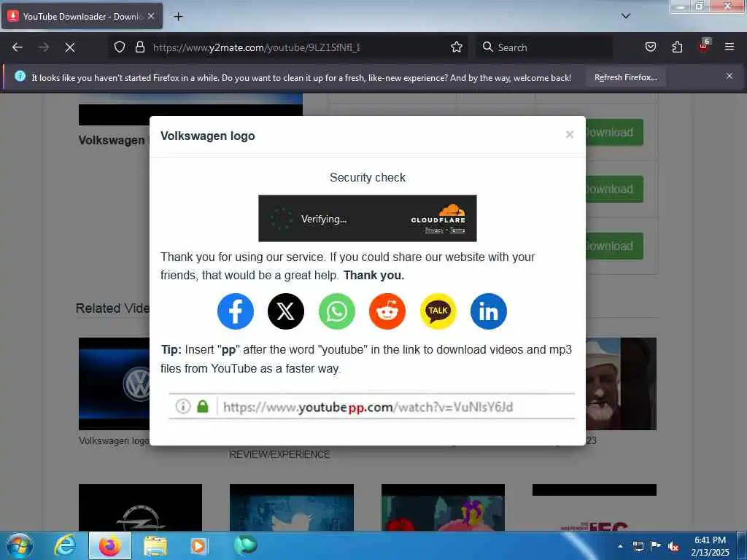747x560 pixels.
Task: Click the Refresh Firefox button
Action: pos(625,77)
